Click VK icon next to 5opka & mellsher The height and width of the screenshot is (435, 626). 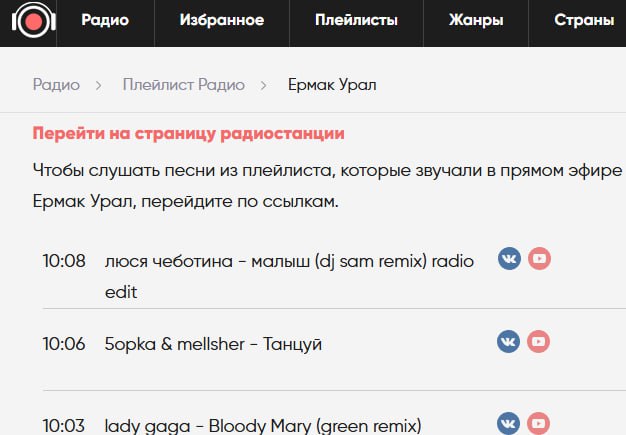tap(509, 341)
